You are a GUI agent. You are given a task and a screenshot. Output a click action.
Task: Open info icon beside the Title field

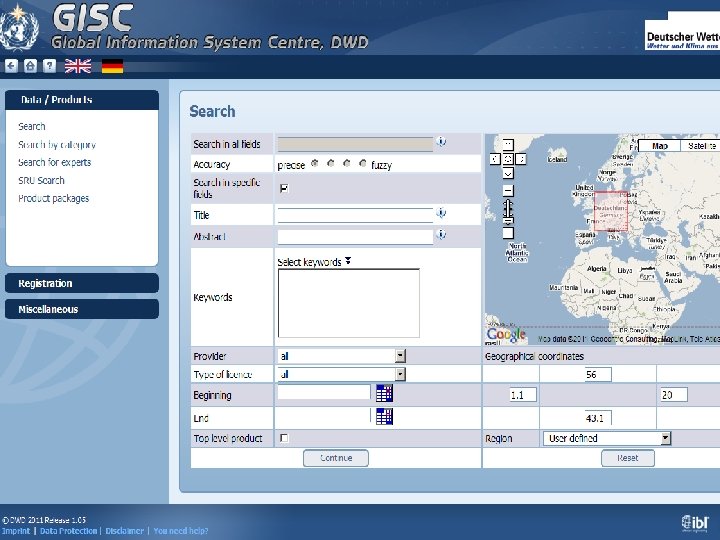coord(441,213)
